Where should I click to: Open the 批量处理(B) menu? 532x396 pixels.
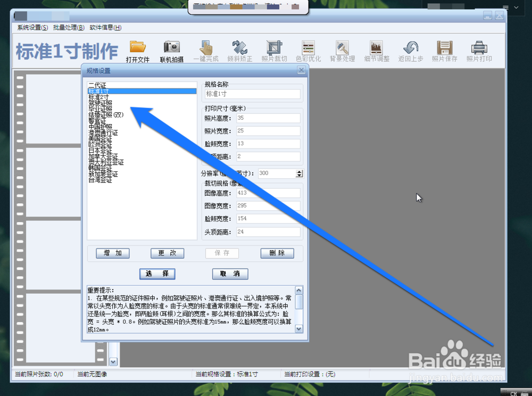click(69, 28)
